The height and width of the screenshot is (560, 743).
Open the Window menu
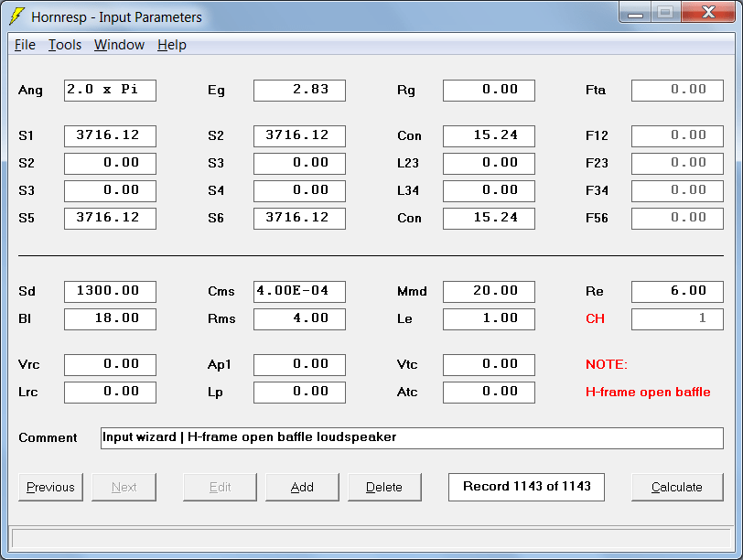[x=119, y=45]
